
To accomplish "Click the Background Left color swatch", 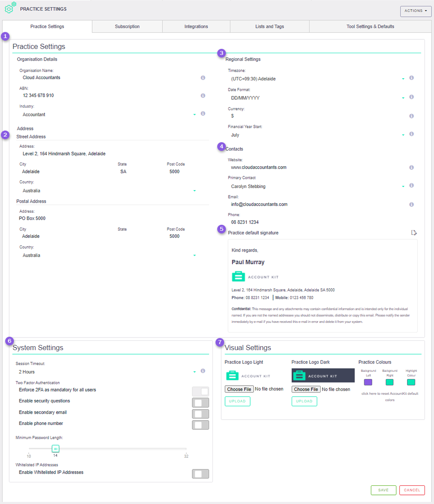I will [x=368, y=382].
